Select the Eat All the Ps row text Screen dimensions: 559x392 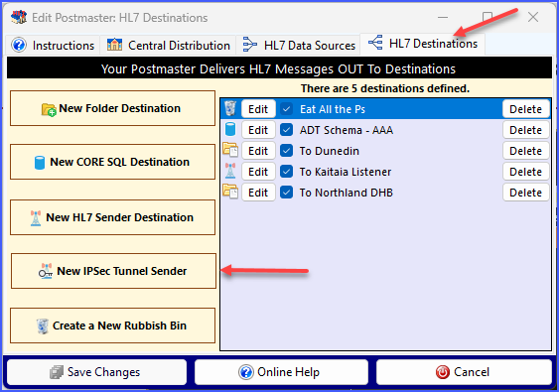333,109
